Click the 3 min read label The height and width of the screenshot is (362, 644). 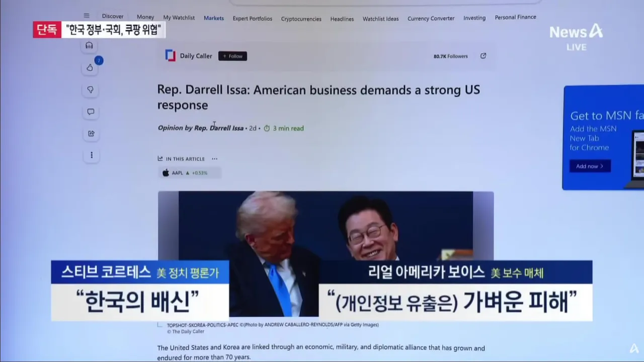pyautogui.click(x=288, y=128)
